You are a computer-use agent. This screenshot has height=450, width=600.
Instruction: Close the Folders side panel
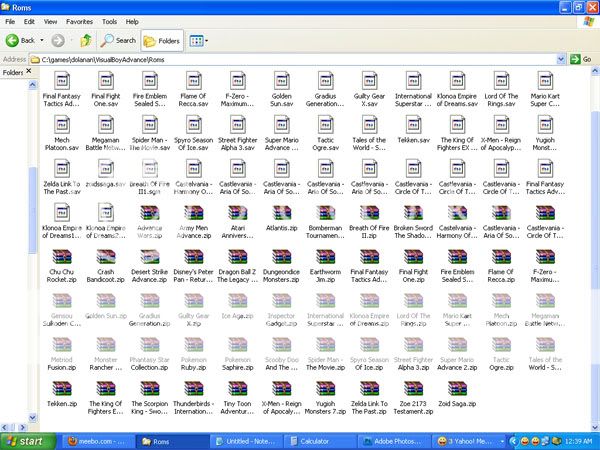(29, 71)
